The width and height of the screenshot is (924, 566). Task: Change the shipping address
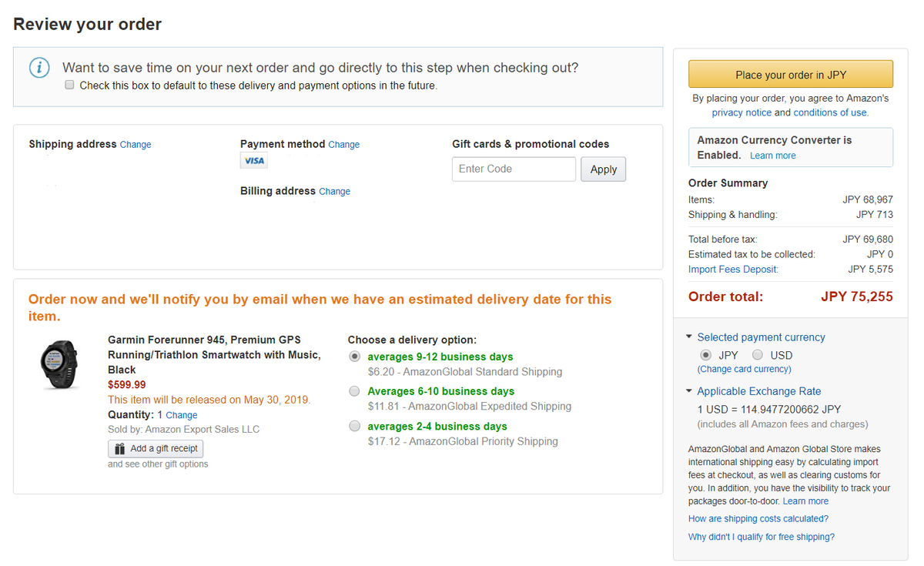(136, 145)
